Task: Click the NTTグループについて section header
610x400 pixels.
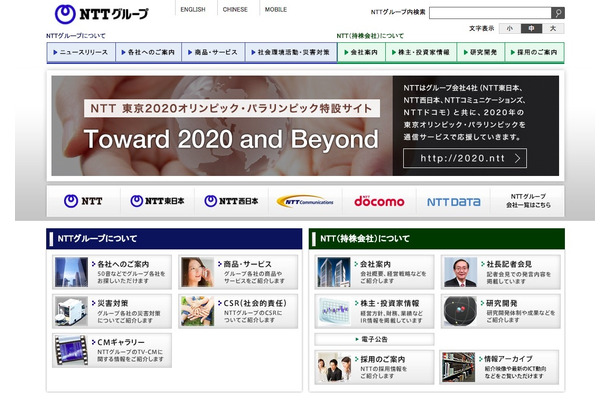Action: [174, 239]
